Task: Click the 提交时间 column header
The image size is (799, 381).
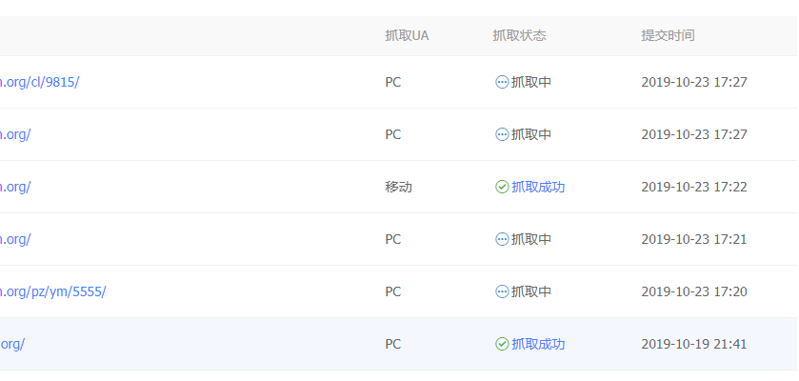Action: (x=668, y=36)
